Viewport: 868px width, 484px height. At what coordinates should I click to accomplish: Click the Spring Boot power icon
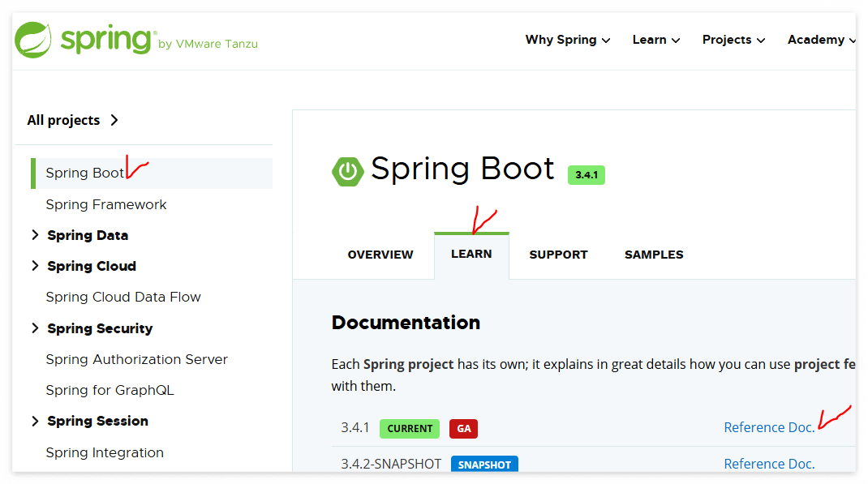[x=348, y=171]
